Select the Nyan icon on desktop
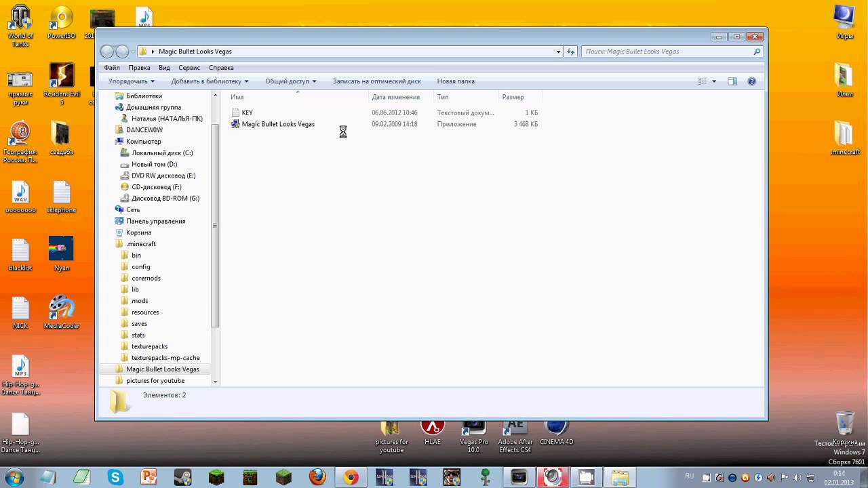The width and height of the screenshot is (868, 488). [61, 254]
